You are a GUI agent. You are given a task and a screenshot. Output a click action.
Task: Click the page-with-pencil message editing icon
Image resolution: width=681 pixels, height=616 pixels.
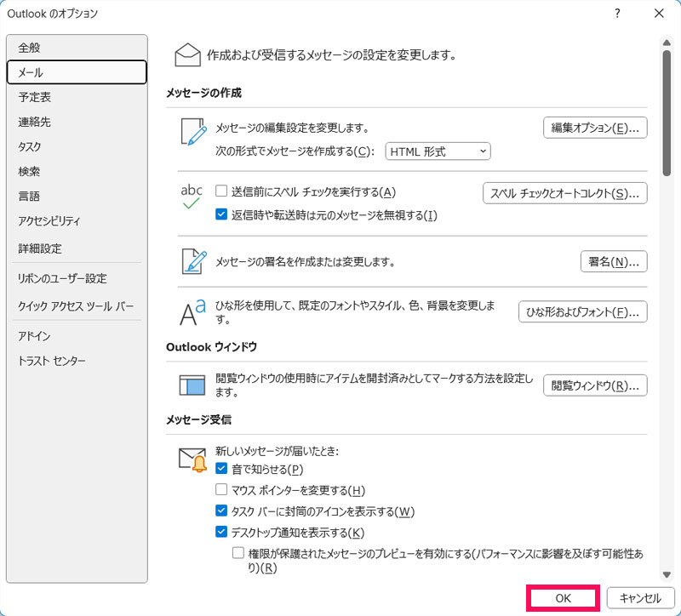[193, 132]
